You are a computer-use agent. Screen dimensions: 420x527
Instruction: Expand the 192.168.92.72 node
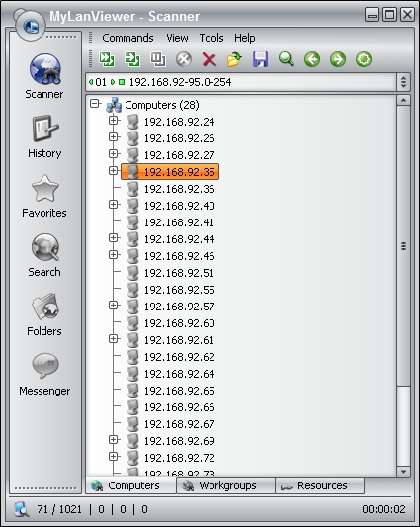114,456
